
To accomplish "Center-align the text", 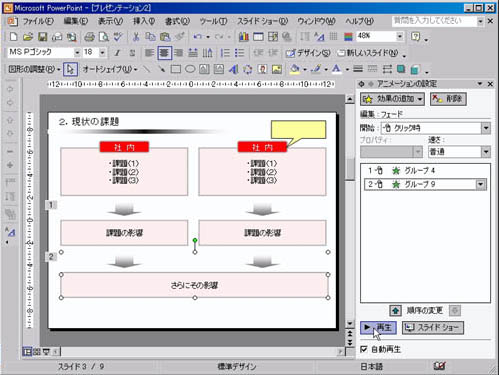I will click(164, 53).
